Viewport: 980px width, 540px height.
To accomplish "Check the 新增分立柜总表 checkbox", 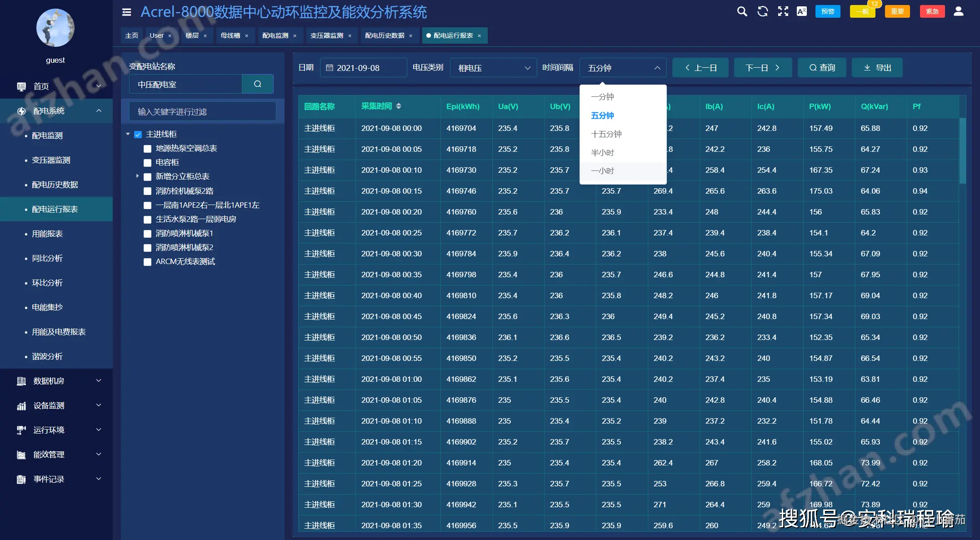I will pos(147,177).
